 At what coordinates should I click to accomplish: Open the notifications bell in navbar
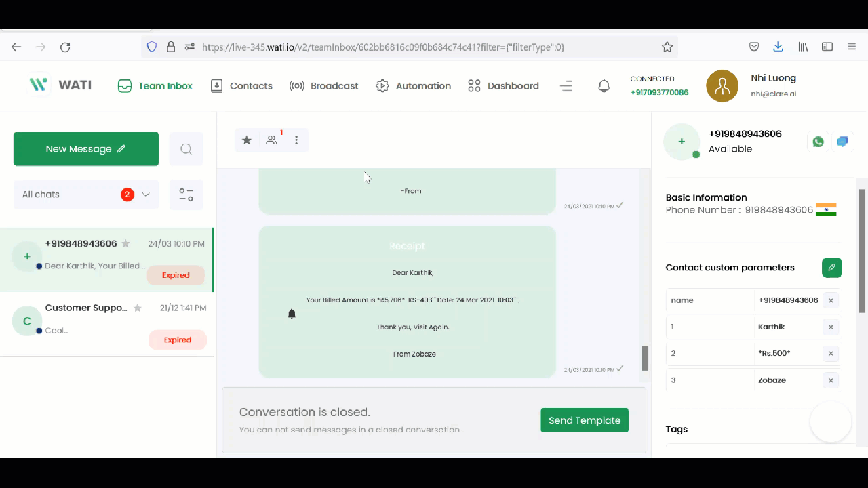[604, 86]
